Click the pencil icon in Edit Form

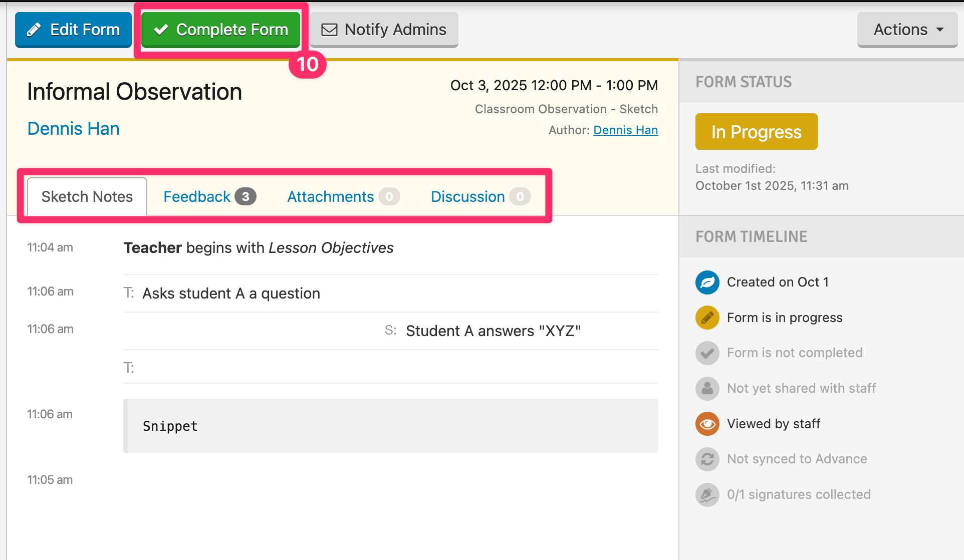[34, 30]
